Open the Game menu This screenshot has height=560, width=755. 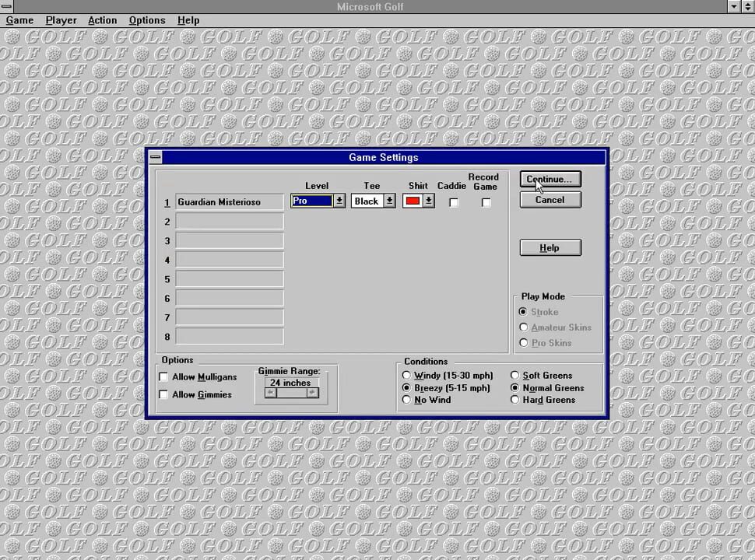pos(19,20)
